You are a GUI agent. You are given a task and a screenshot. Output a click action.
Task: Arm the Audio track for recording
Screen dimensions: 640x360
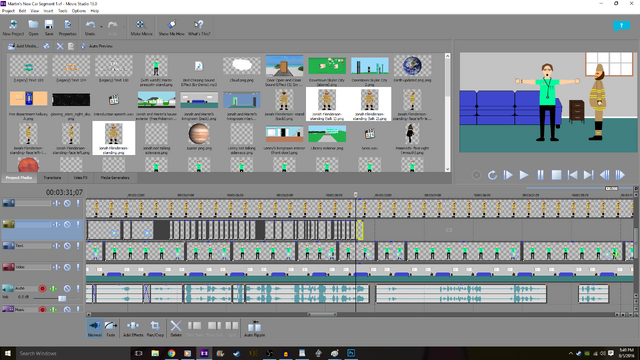tap(42, 288)
